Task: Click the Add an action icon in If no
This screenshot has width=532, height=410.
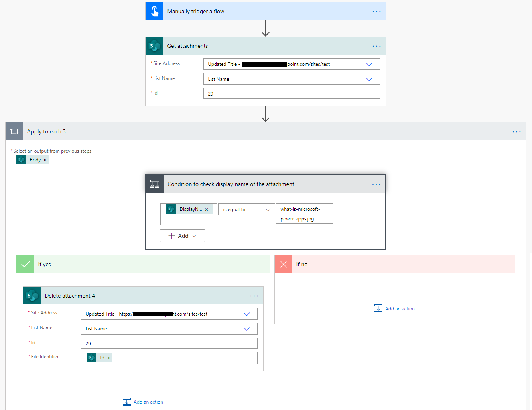Action: 378,308
